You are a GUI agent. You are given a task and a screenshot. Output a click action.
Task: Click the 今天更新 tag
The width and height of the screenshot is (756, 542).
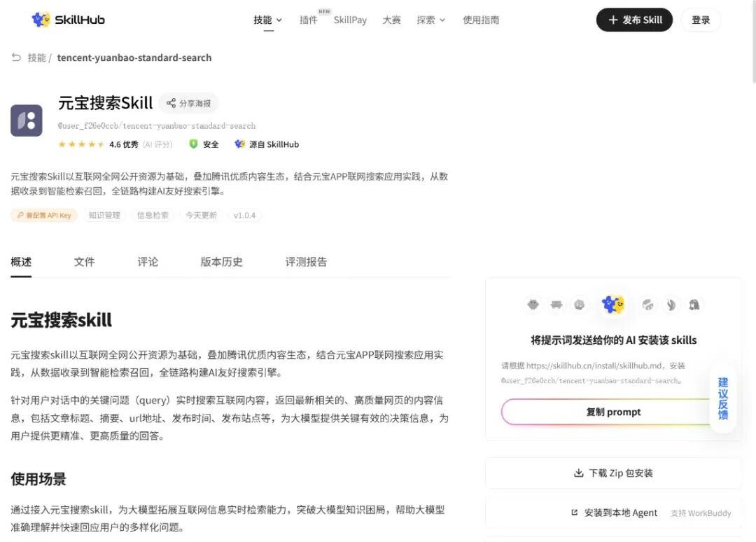(202, 215)
